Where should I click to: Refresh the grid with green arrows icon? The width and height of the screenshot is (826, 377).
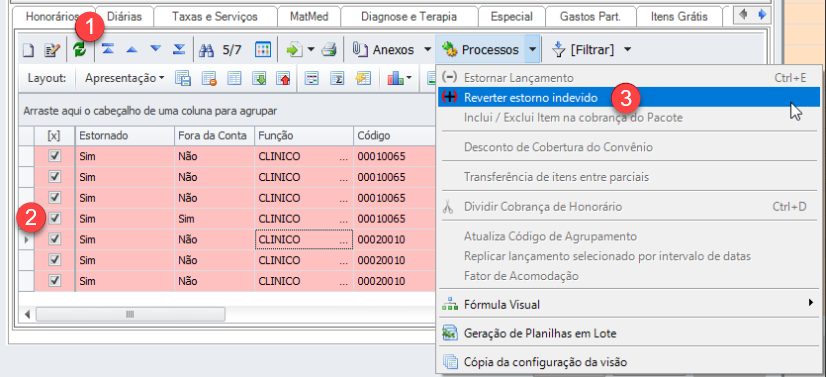click(80, 49)
